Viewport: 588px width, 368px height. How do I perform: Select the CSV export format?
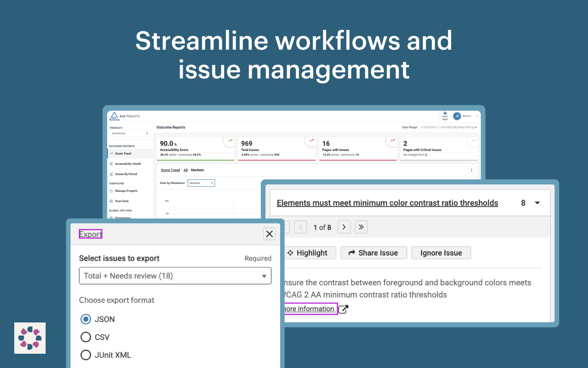click(x=85, y=337)
